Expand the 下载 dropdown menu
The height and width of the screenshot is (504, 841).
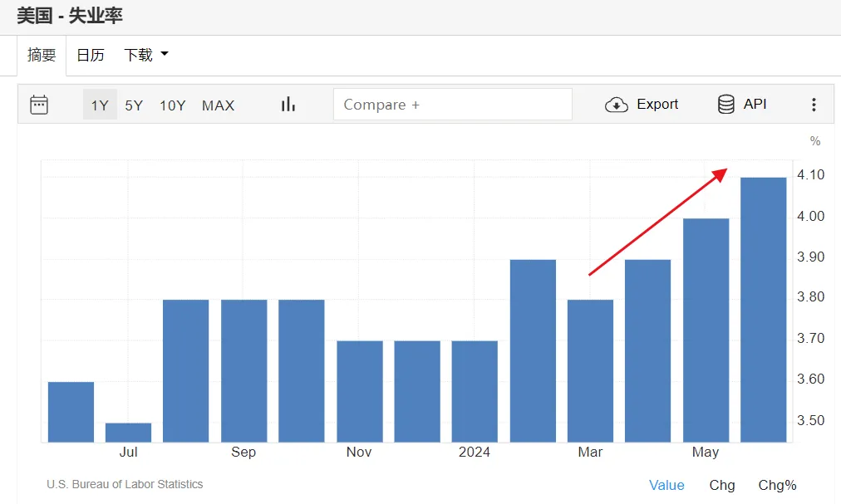click(145, 55)
